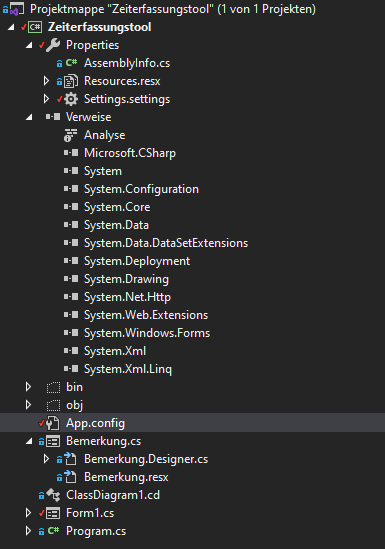Select the Bemerkung.cs file name
This screenshot has width=385, height=549.
(104, 441)
